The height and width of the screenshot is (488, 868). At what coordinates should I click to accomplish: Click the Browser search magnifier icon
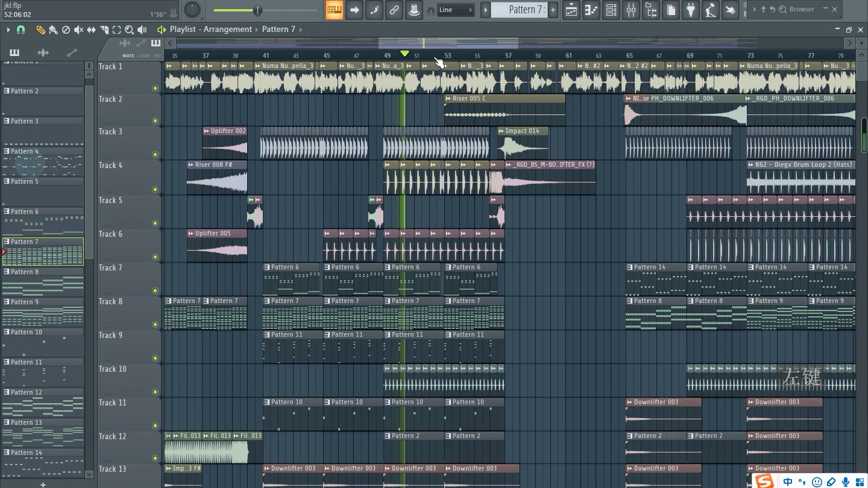(x=782, y=9)
